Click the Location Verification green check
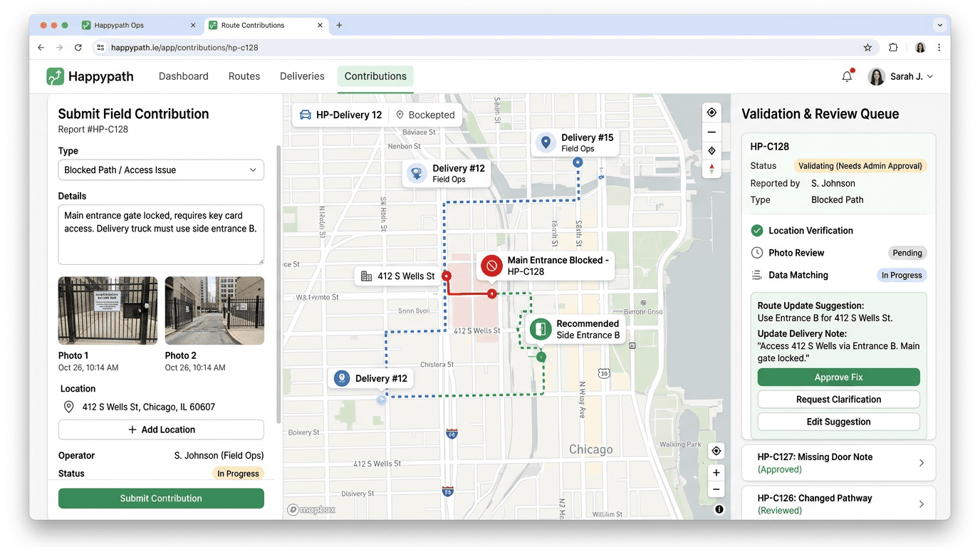The image size is (980, 547). (757, 231)
